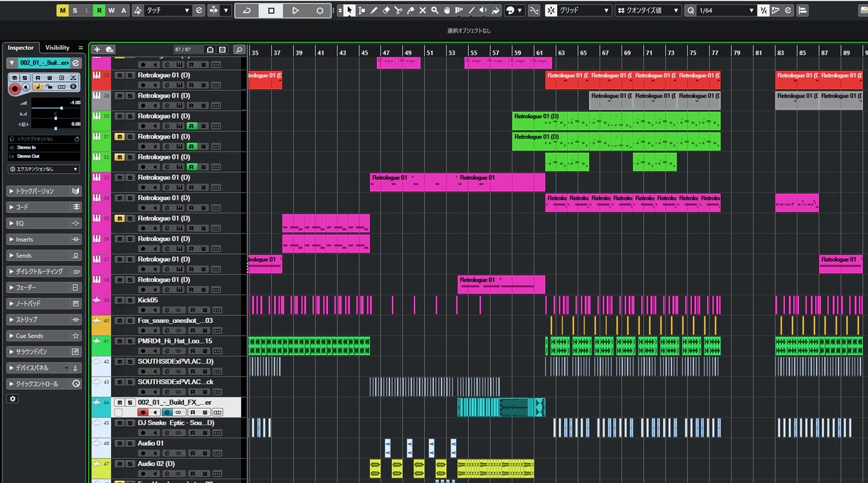Choose the Zoom magnifier tool

pyautogui.click(x=435, y=11)
